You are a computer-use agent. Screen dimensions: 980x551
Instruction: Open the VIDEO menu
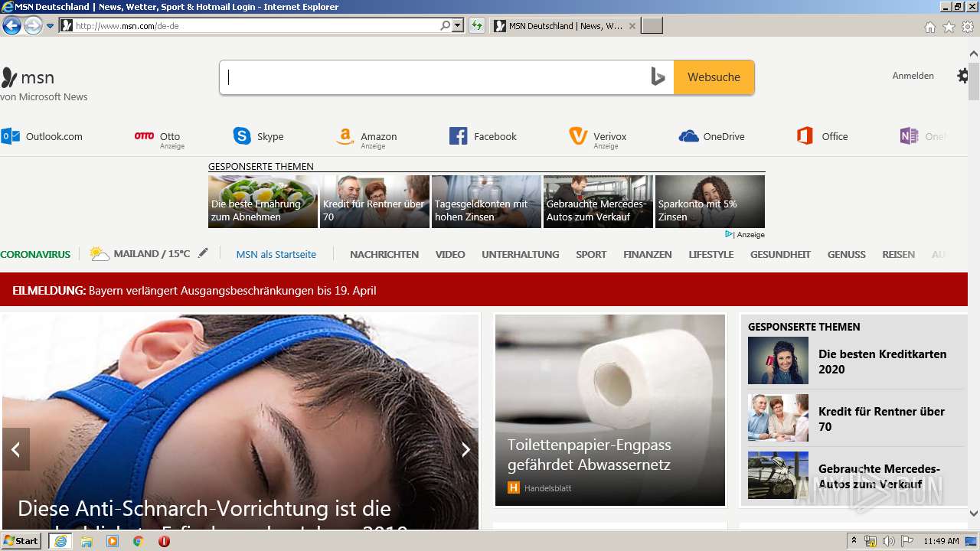tap(450, 254)
